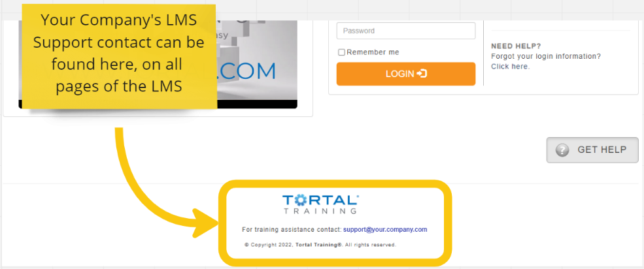Follow the 'Click here.' login recovery link
Image resolution: width=644 pixels, height=269 pixels.
point(510,67)
